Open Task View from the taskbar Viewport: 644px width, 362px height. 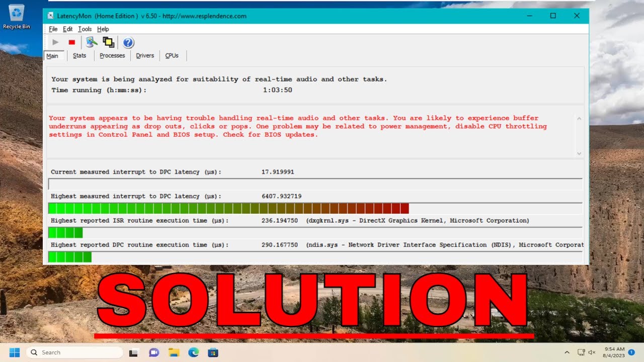[x=134, y=353]
